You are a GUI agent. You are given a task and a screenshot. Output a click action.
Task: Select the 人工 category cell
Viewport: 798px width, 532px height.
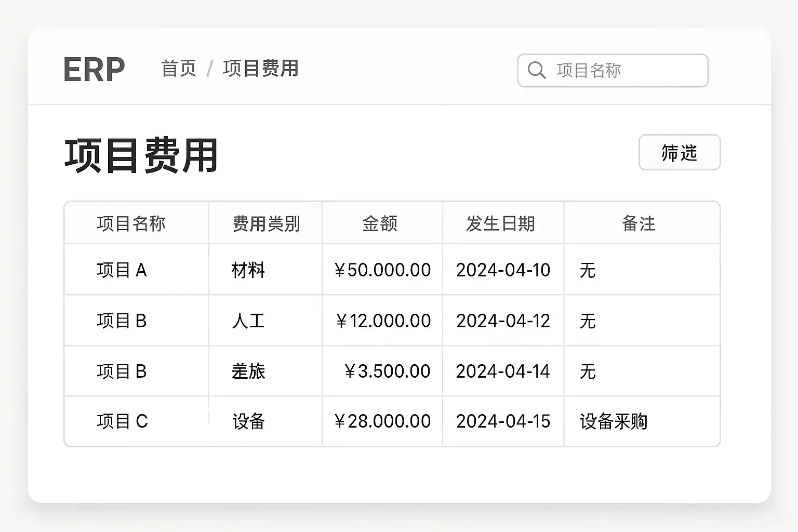(248, 321)
